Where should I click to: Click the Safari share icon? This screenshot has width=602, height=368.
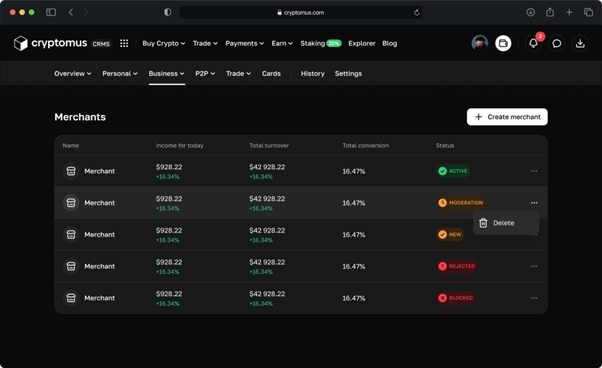[550, 12]
